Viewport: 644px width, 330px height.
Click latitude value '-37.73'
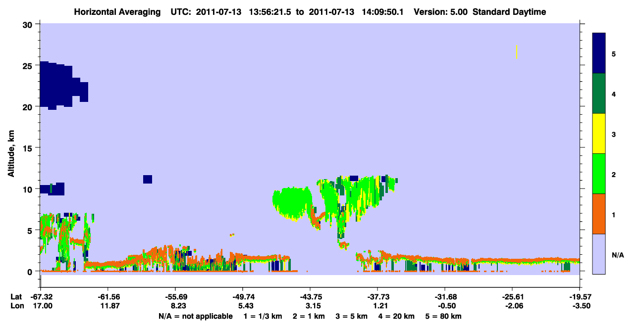[377, 297]
